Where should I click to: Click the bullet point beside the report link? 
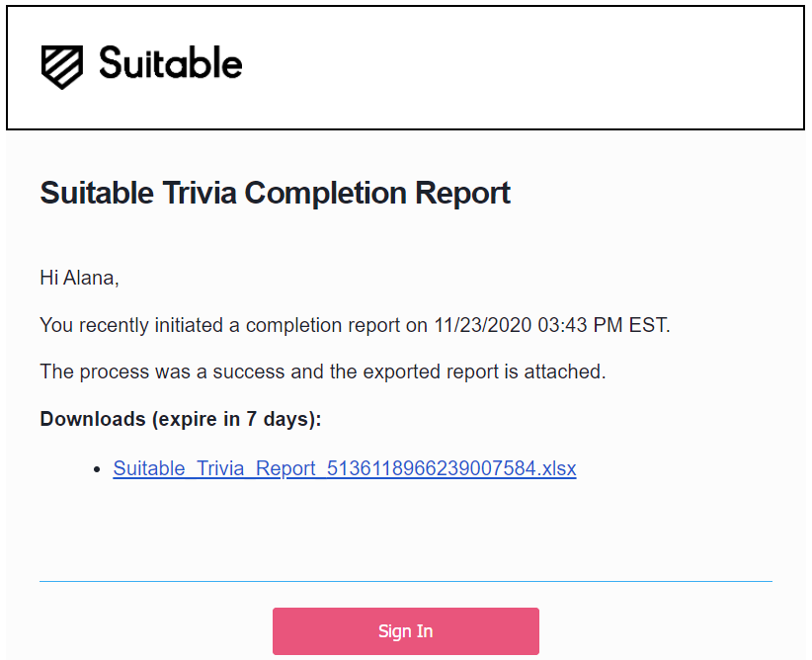pyautogui.click(x=98, y=468)
